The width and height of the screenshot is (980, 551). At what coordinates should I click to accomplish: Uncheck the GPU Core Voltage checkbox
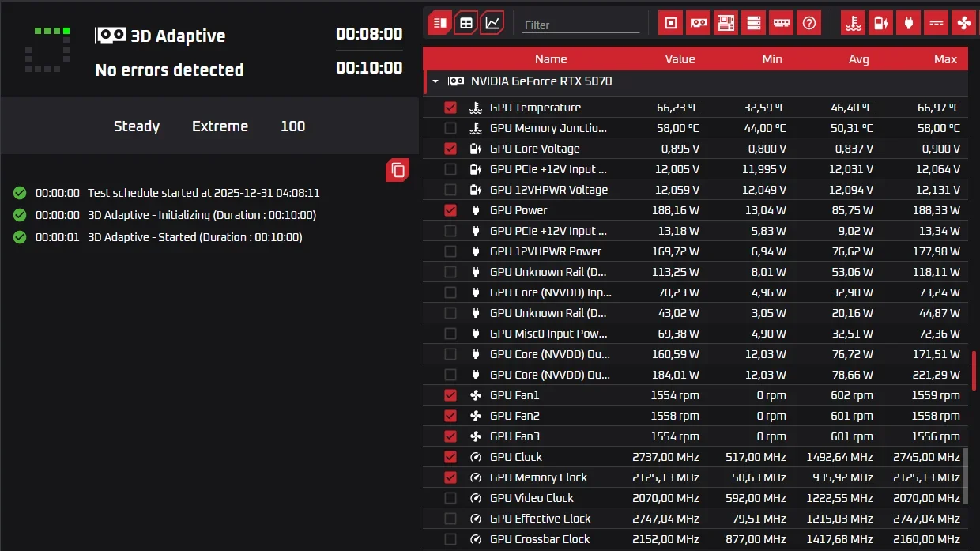(450, 149)
